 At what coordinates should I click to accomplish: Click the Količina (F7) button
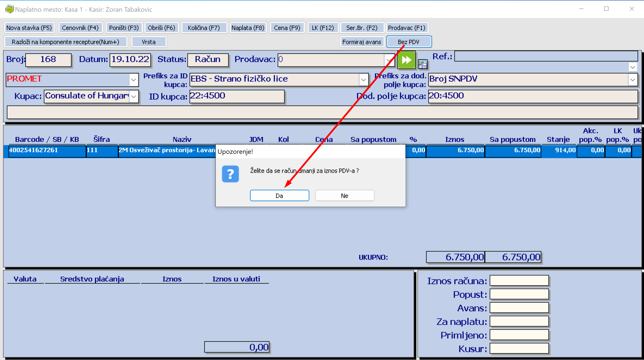(x=204, y=28)
